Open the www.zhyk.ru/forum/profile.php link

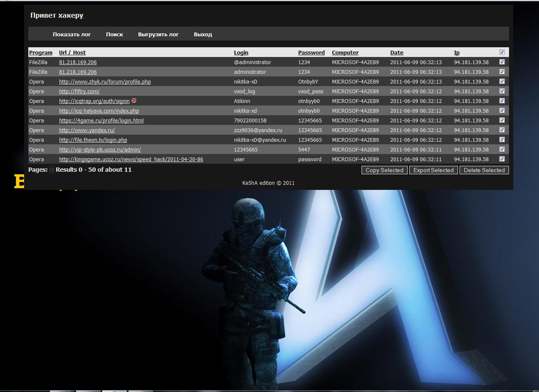point(105,82)
